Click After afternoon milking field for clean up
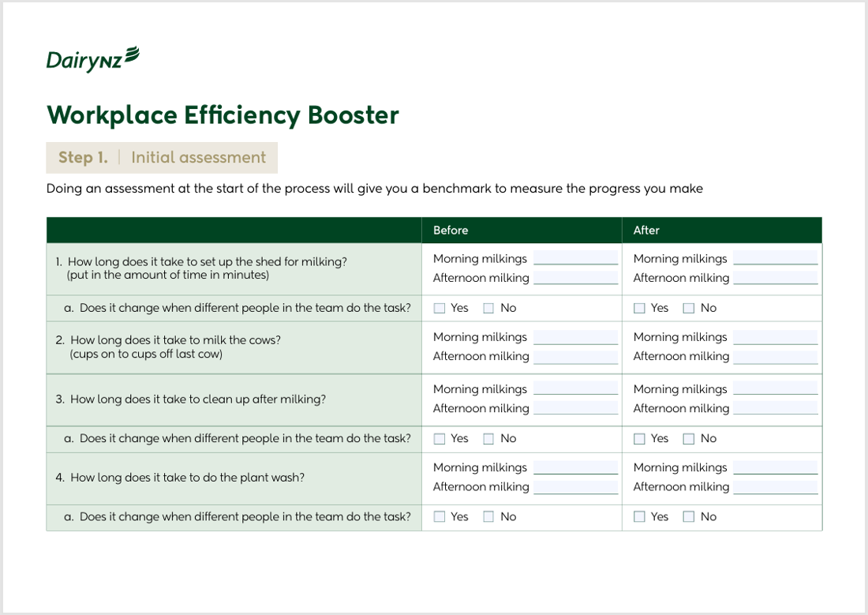 click(x=776, y=408)
